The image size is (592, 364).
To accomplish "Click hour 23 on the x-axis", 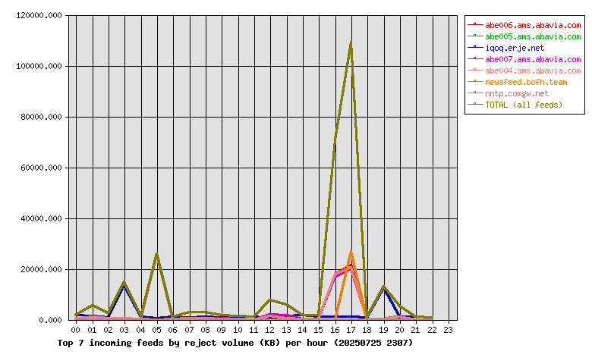I will point(448,330).
